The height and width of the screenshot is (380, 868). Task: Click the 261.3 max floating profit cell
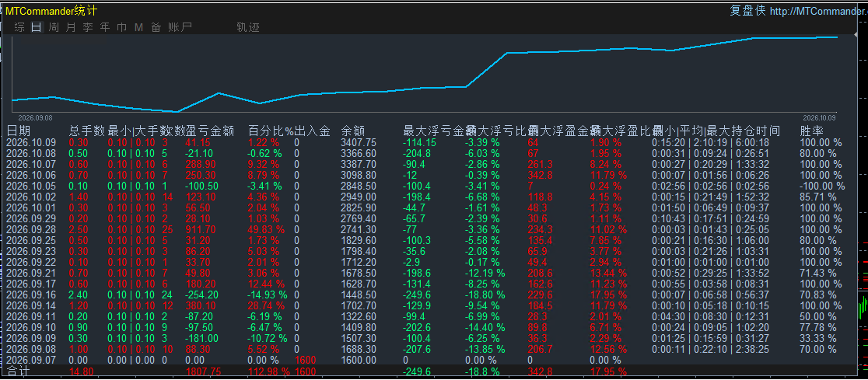(541, 164)
